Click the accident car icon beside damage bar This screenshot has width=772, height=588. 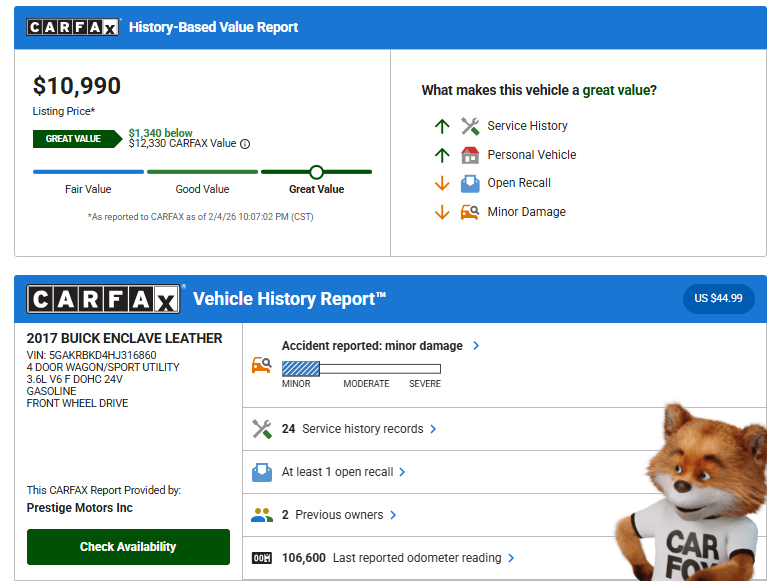pyautogui.click(x=261, y=365)
